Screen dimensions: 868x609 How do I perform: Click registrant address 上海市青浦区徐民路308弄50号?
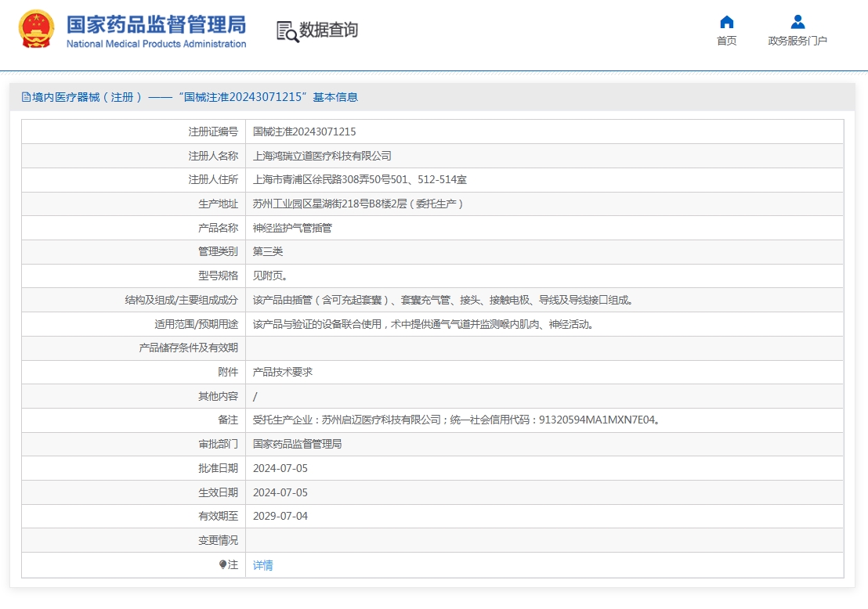tap(360, 180)
